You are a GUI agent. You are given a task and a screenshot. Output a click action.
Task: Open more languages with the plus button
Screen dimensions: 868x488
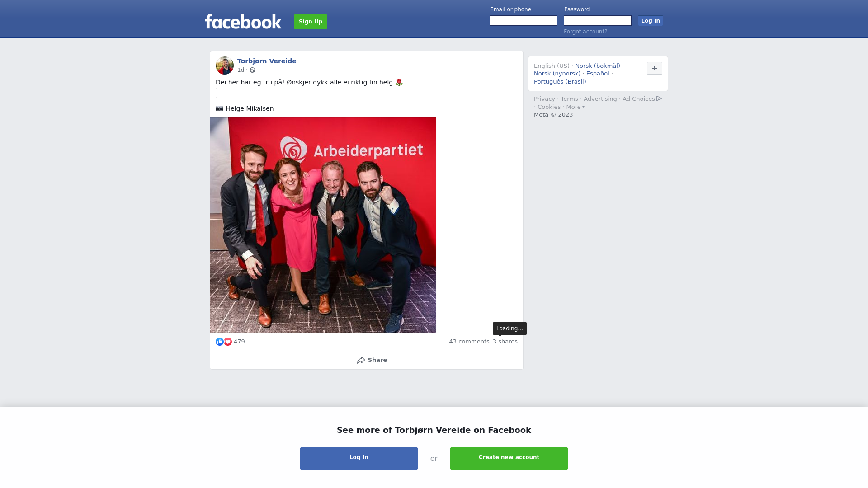(x=655, y=68)
